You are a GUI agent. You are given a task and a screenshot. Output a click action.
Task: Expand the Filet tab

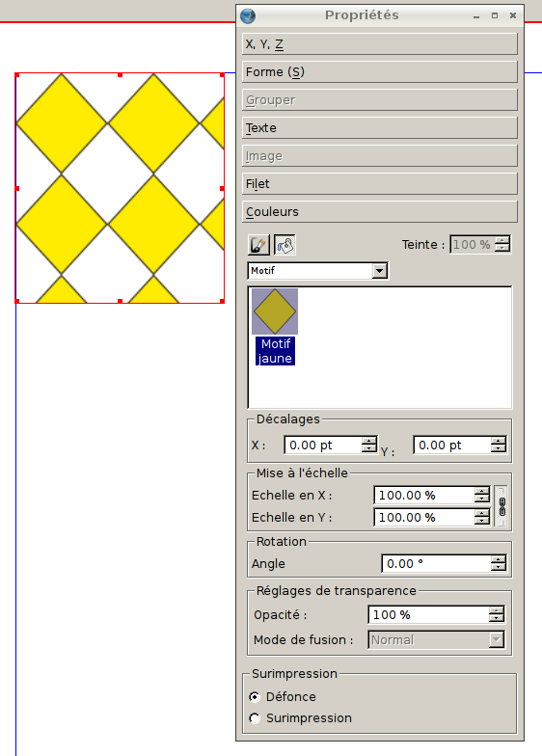[380, 183]
